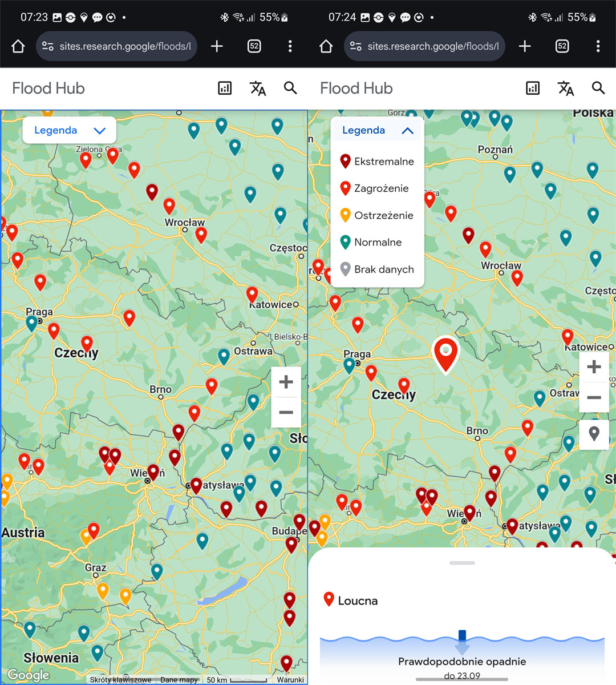Select the teal pin at Praga on right map

tap(349, 365)
